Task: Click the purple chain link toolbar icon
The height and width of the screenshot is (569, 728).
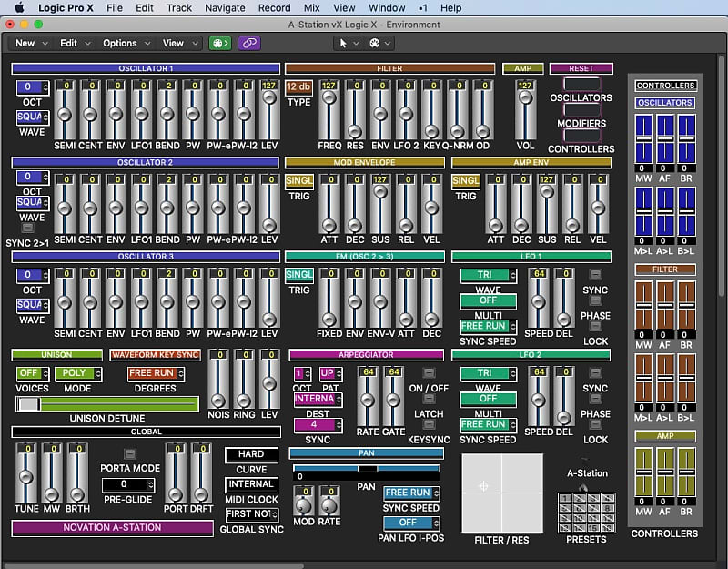Action: click(x=248, y=43)
